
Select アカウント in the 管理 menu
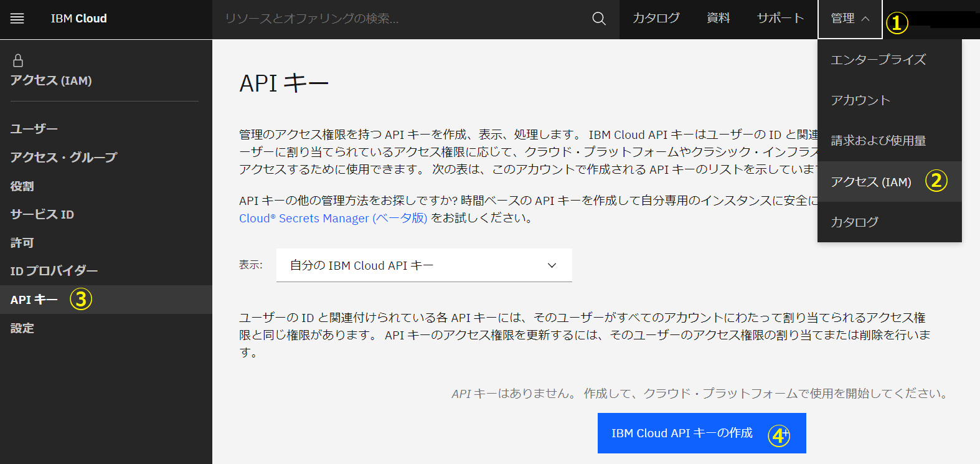[890, 100]
